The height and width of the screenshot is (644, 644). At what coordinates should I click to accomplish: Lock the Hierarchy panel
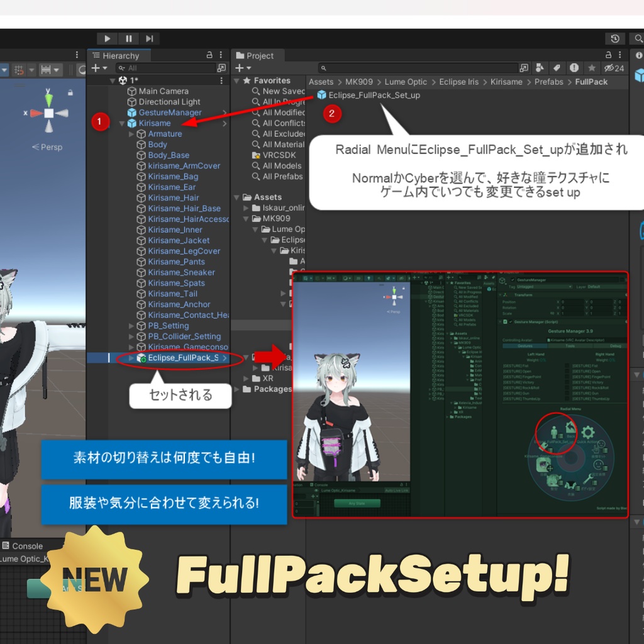coord(209,55)
